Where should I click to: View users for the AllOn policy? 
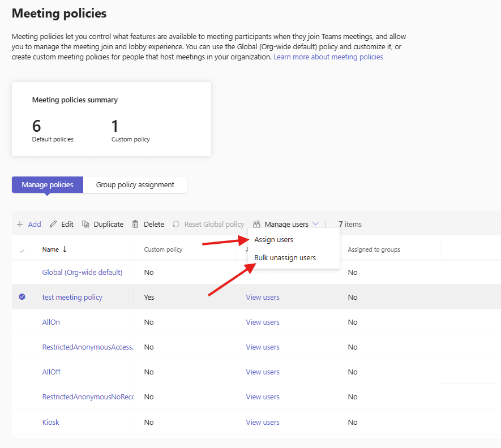point(263,322)
